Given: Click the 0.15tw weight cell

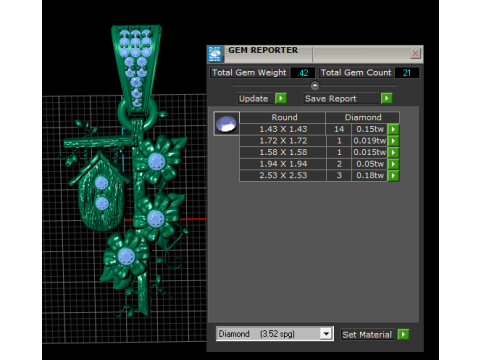Looking at the screenshot, I should click(370, 129).
